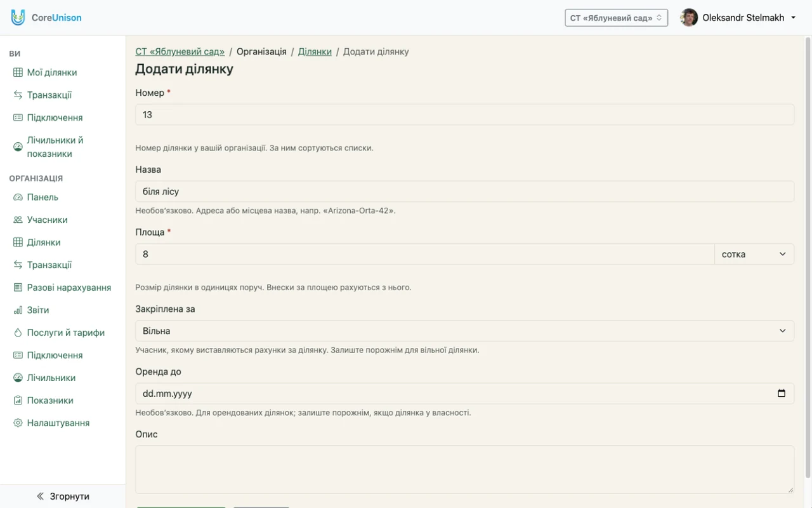Open the Закріплена за dropdown showing Вільна

coord(464,331)
